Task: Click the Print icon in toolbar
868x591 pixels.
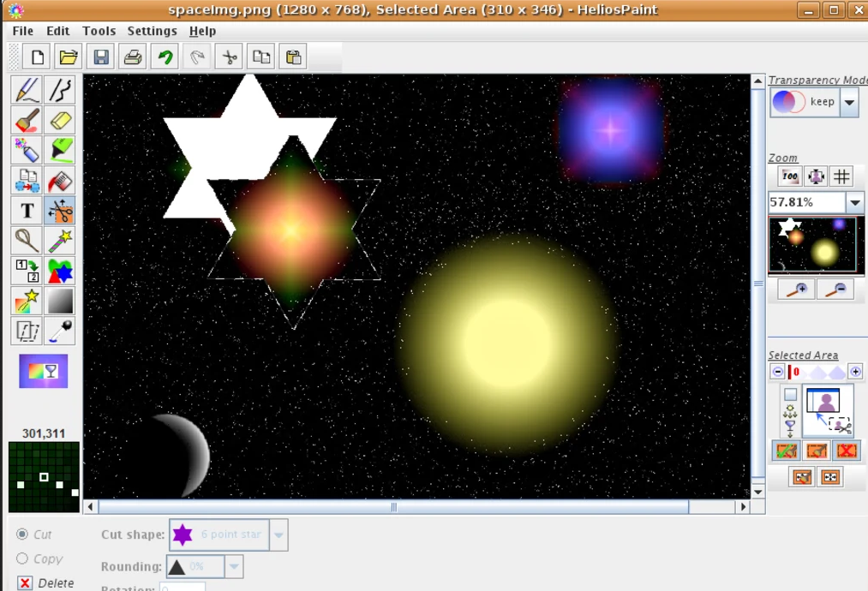Action: [133, 57]
